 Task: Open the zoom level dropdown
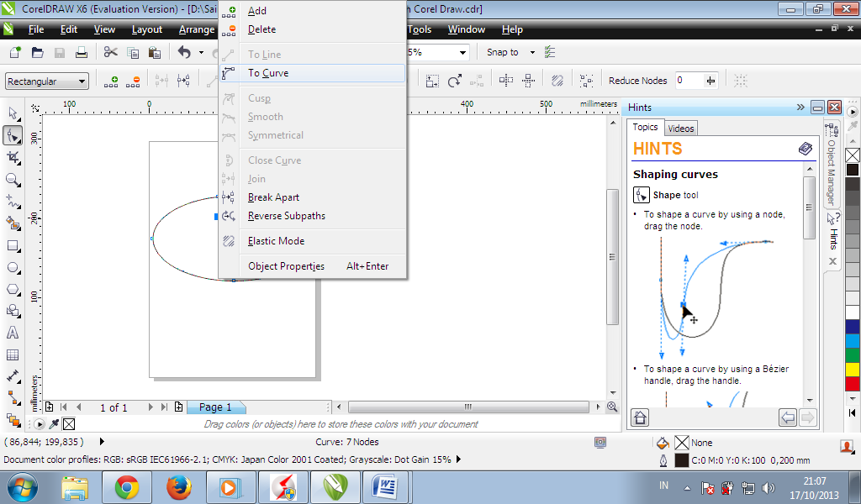(463, 53)
